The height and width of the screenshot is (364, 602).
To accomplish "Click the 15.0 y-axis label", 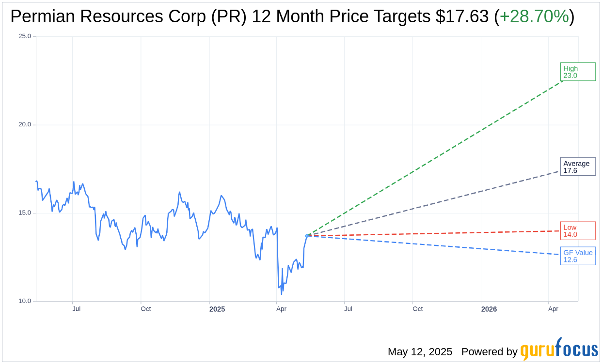I will (25, 212).
